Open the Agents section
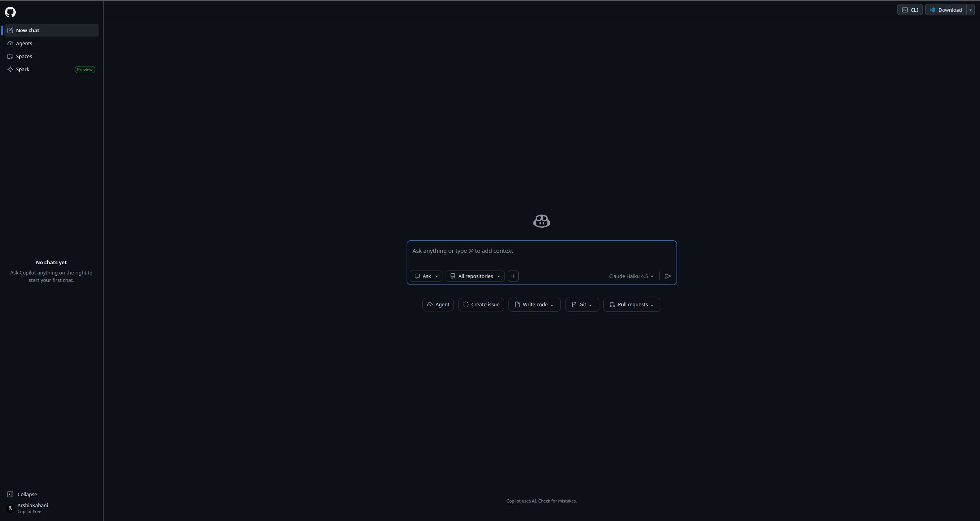980x521 pixels. pos(52,43)
